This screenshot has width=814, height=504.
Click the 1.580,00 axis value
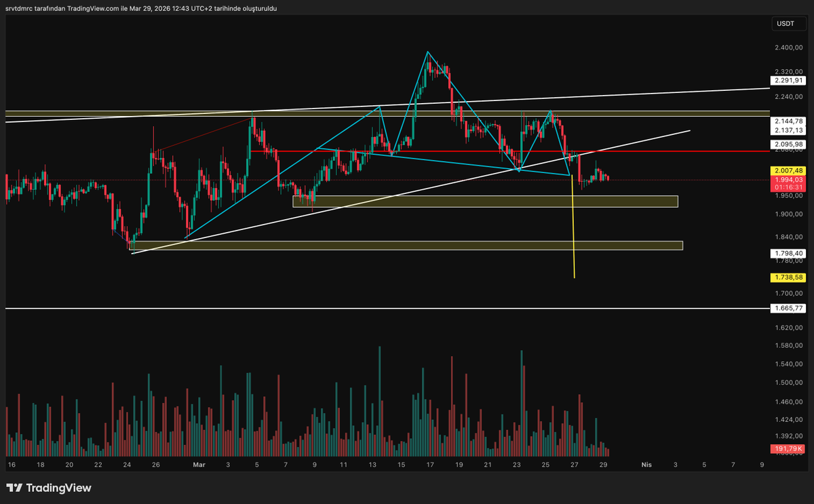[x=789, y=345]
